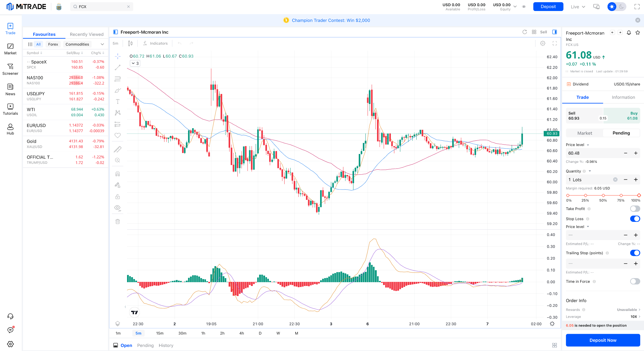Select the crosshair cursor tool
This screenshot has height=351, width=644.
point(118,56)
